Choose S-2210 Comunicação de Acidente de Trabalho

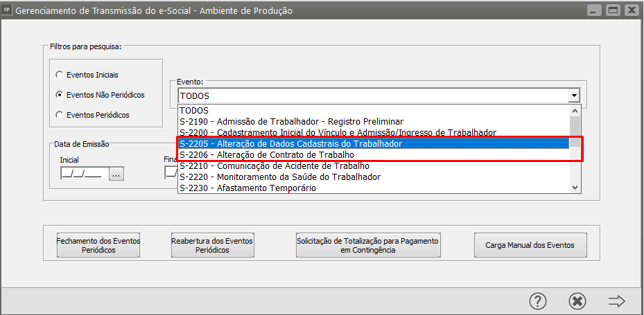tap(374, 166)
